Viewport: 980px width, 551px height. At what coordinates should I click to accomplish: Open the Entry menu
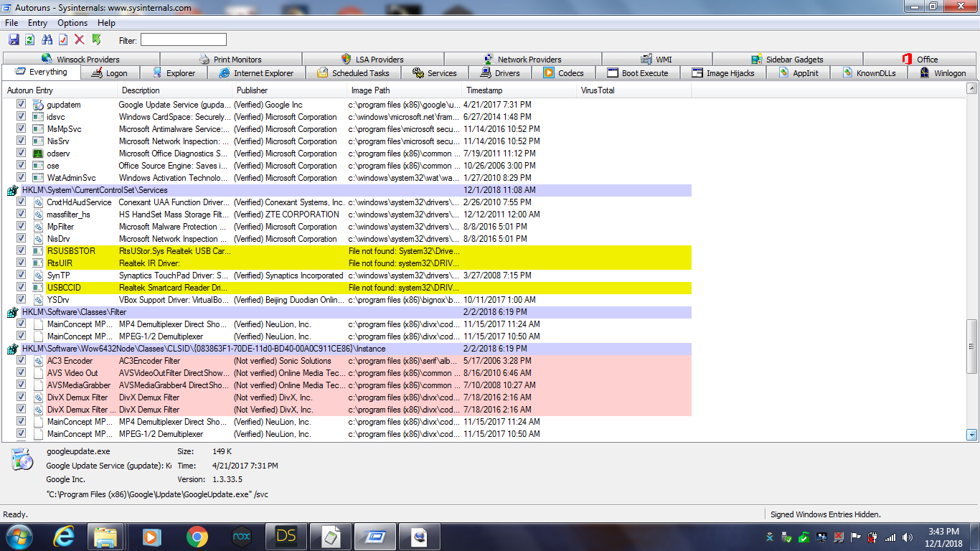tap(37, 23)
